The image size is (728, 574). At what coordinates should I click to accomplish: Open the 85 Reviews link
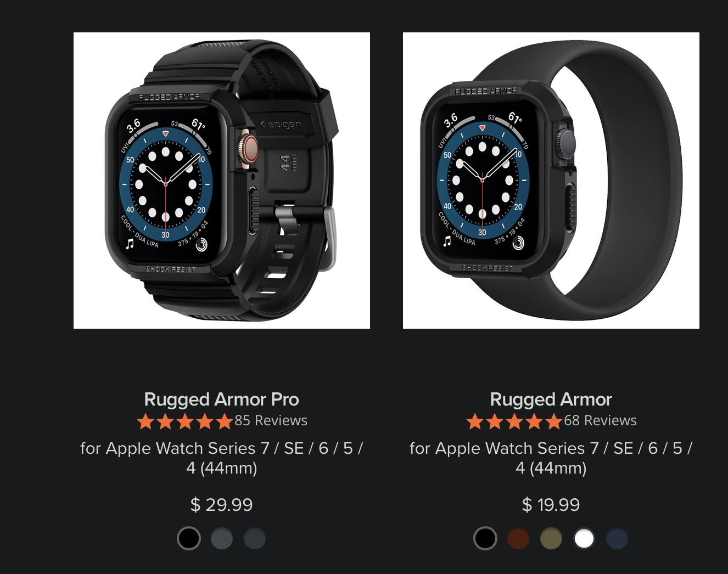(271, 421)
